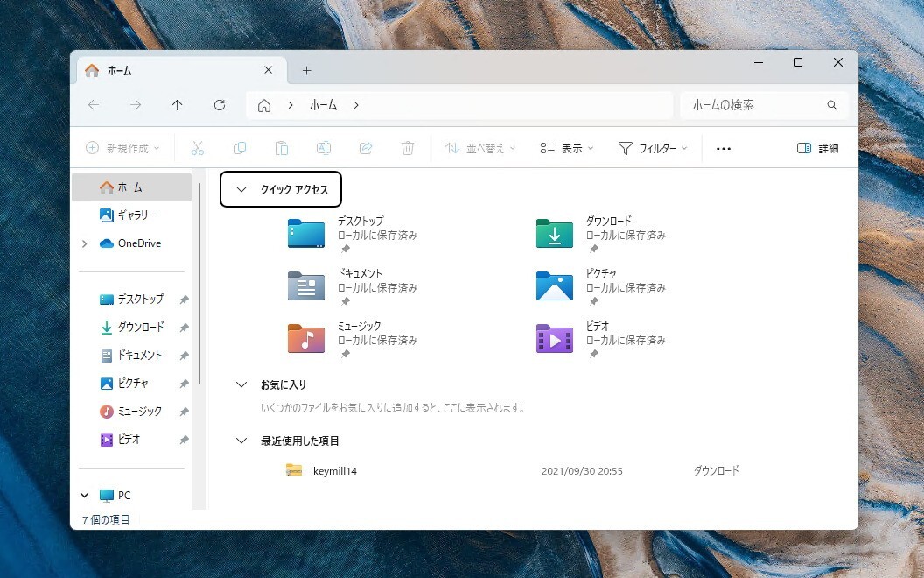Click the 7 個の項目 status text

(x=106, y=519)
